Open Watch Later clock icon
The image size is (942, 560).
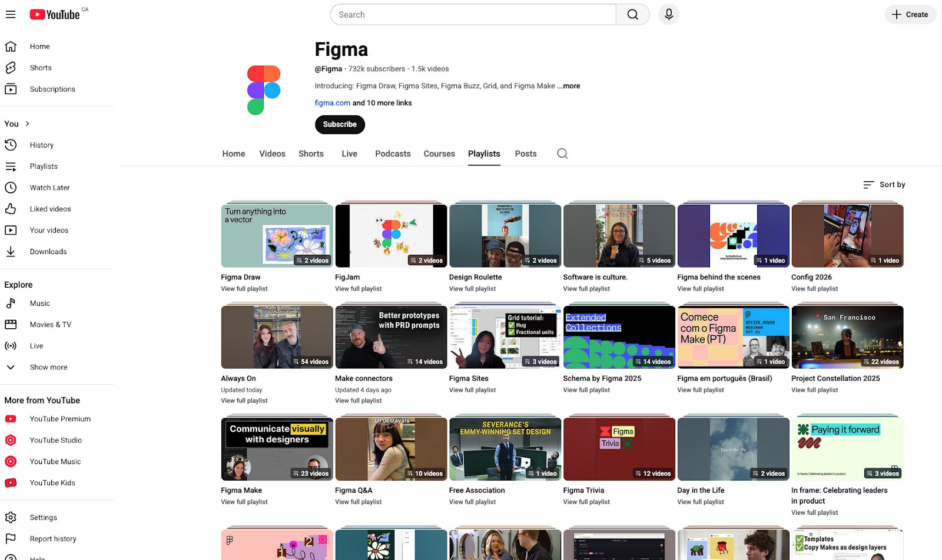[11, 188]
